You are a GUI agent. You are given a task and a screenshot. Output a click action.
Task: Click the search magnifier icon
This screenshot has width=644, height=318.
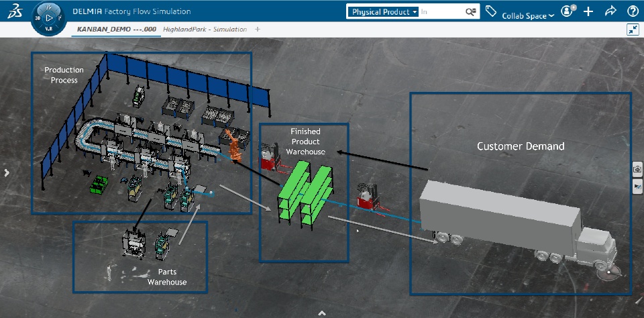(x=471, y=12)
